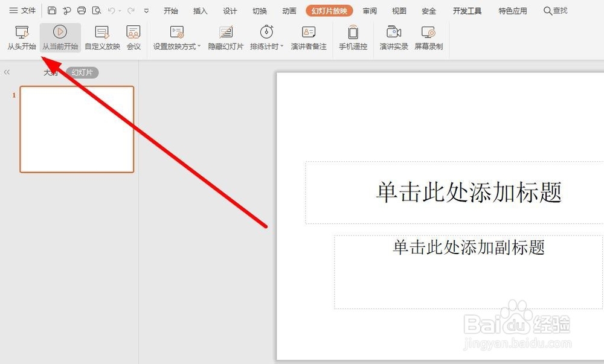Open speaker notes (演讲者备注)
The width and height of the screenshot is (604, 364).
pyautogui.click(x=308, y=36)
